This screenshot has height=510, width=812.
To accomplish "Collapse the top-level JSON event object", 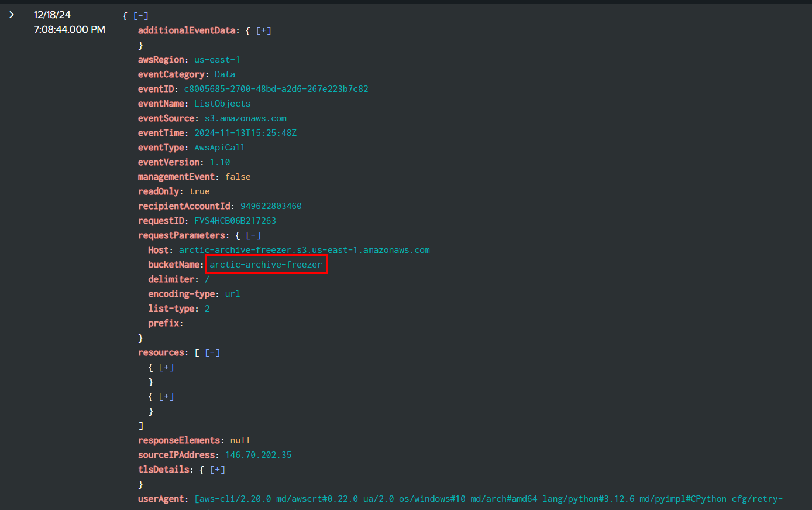I will coord(140,16).
